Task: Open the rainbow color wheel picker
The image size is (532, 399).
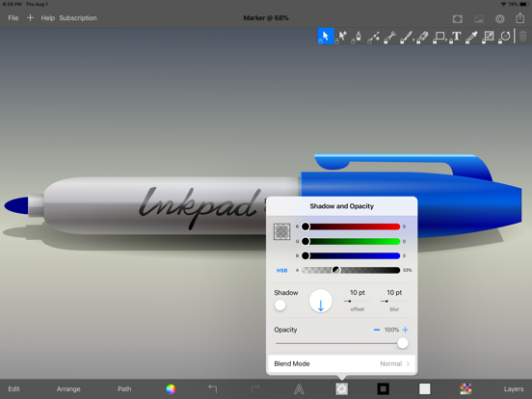Action: point(171,388)
